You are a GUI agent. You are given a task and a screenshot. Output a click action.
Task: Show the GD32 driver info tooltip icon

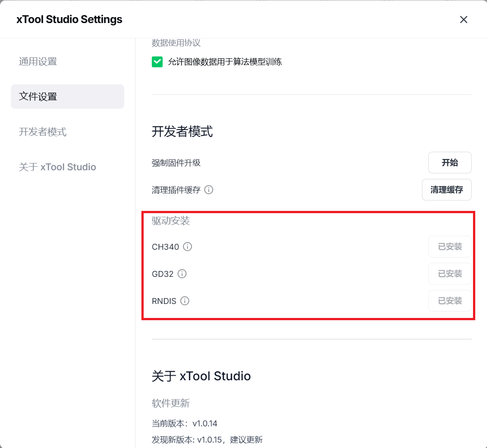point(182,274)
